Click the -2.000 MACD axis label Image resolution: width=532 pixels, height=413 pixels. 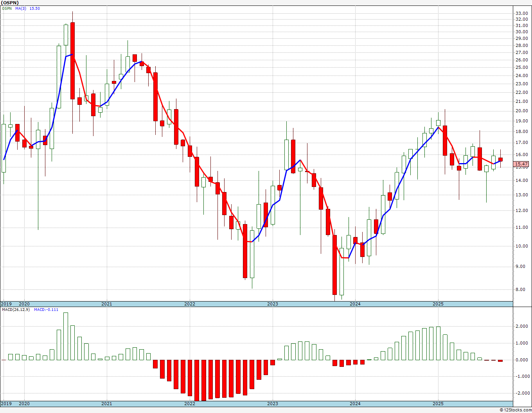click(522, 393)
